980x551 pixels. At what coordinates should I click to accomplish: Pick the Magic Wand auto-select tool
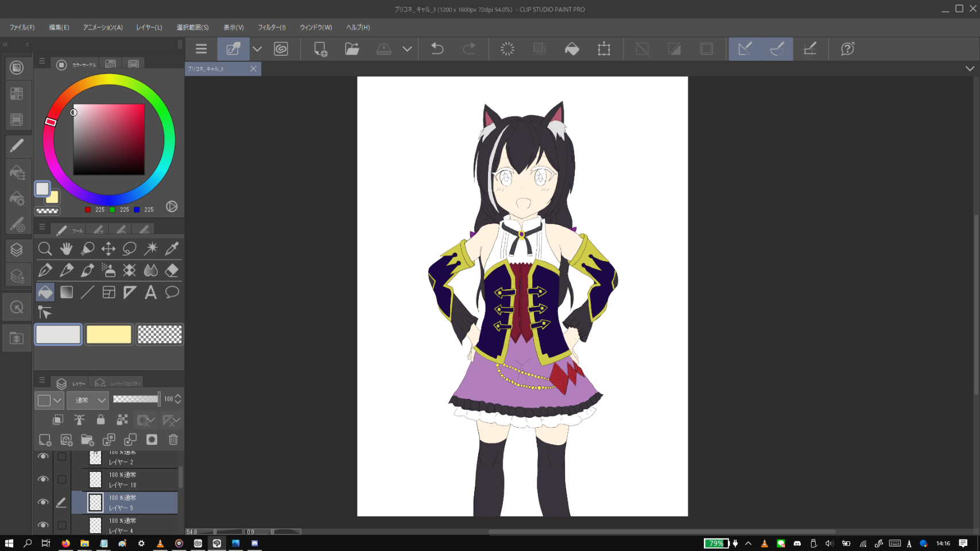point(151,249)
